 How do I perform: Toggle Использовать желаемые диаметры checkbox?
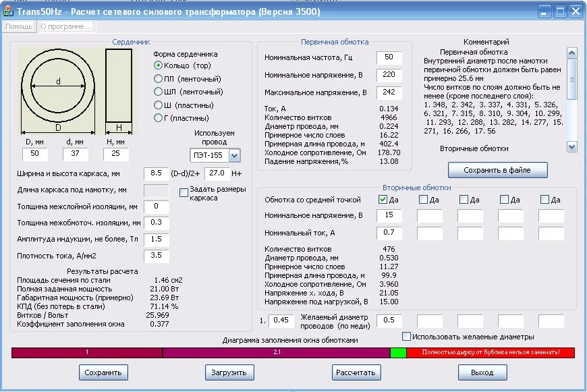click(x=406, y=337)
